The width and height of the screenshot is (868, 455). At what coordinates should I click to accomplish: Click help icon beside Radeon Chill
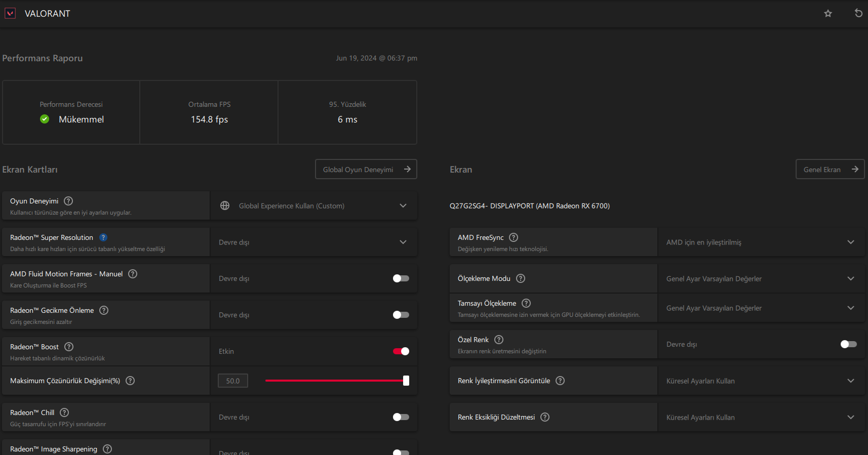coord(64,412)
